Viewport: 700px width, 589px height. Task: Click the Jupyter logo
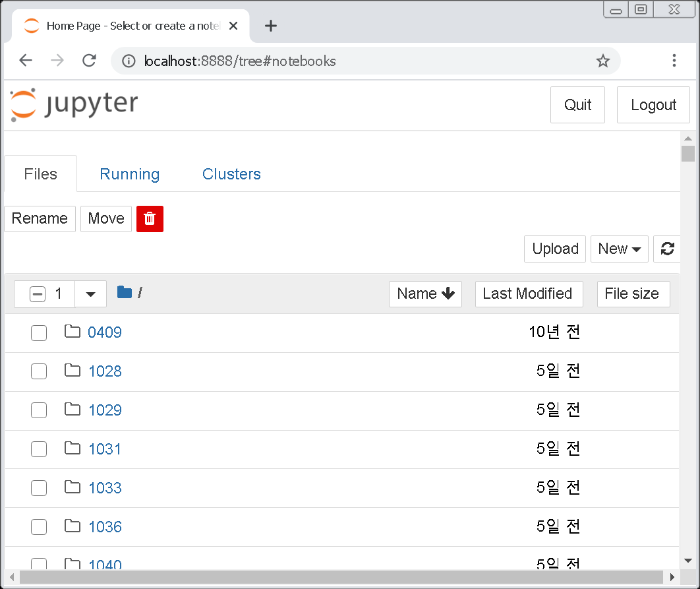click(x=74, y=104)
